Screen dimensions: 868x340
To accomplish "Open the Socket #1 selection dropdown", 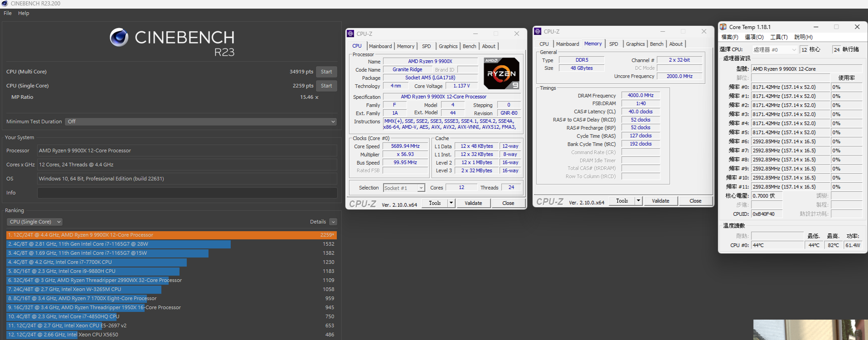I will click(404, 188).
